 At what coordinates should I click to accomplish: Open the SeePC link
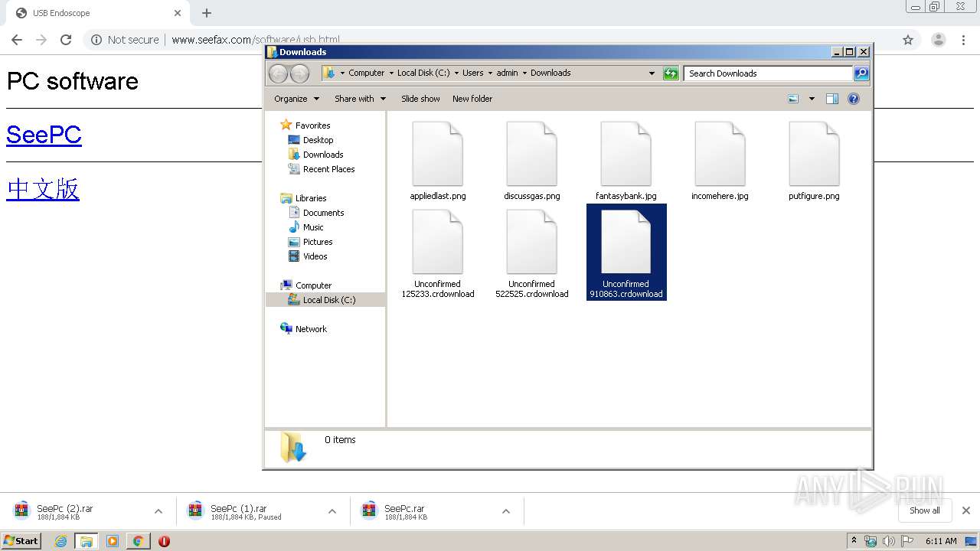tap(44, 135)
